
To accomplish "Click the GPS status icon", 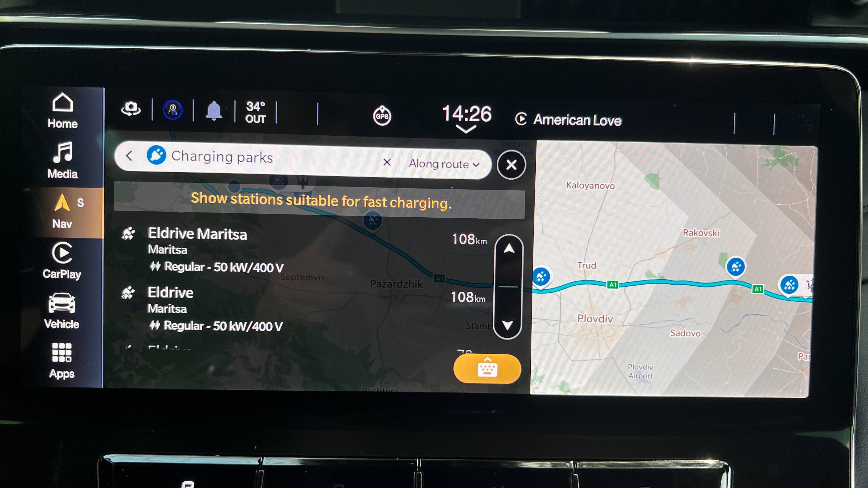I will click(x=380, y=114).
